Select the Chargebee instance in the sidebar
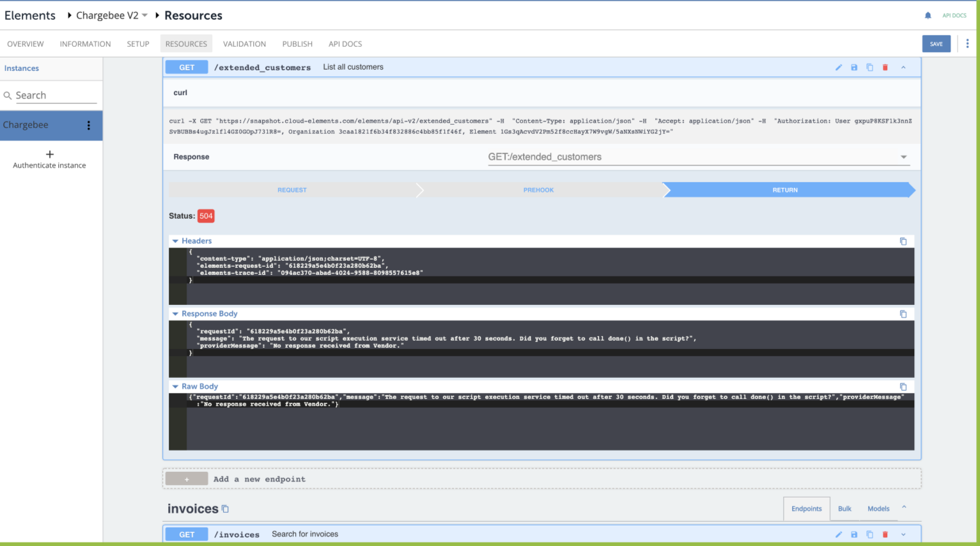The image size is (980, 546). [x=51, y=125]
